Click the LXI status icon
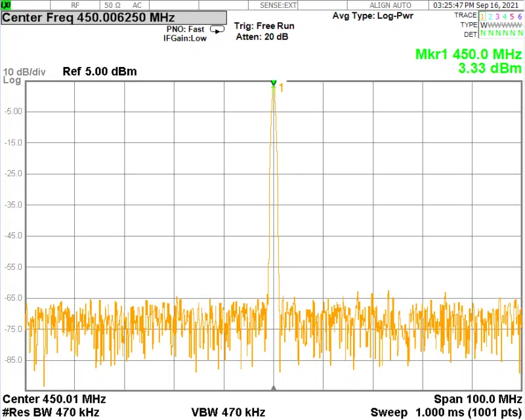 tap(6, 5)
